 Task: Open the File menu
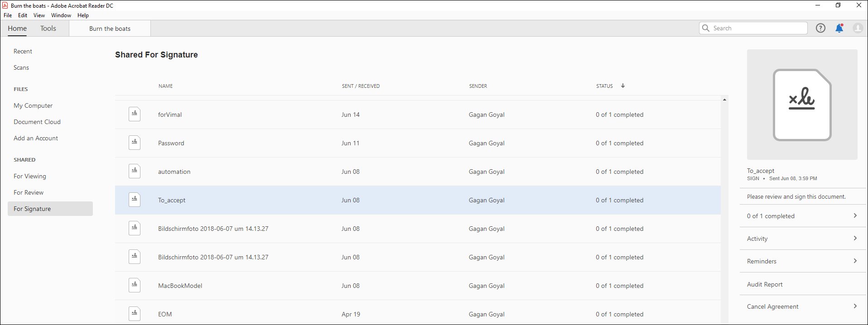[8, 15]
